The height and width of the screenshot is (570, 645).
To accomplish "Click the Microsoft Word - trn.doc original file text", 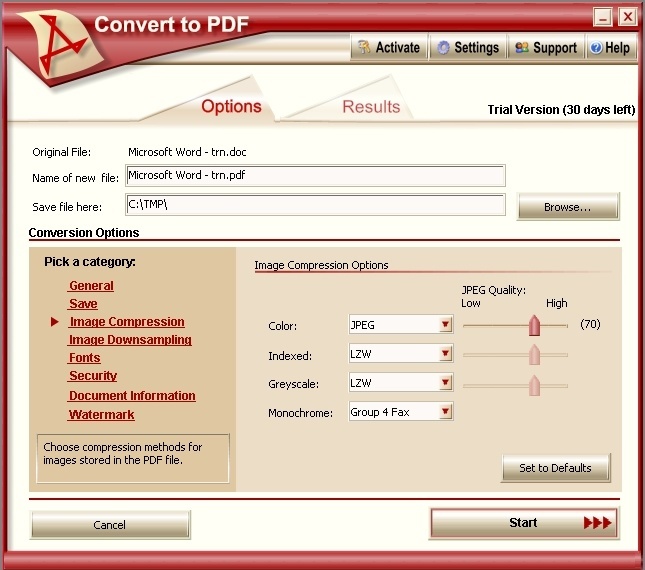I will pyautogui.click(x=187, y=152).
